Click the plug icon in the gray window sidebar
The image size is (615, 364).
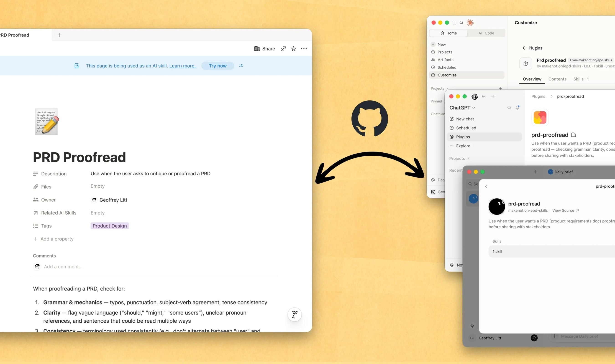[472, 326]
